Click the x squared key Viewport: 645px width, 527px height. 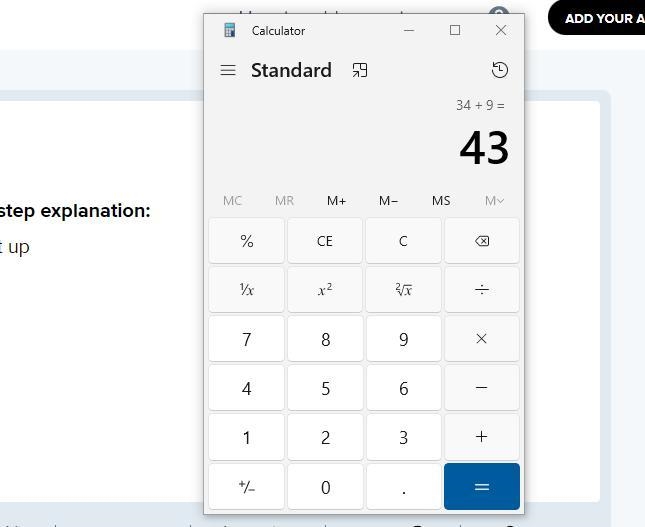[325, 290]
